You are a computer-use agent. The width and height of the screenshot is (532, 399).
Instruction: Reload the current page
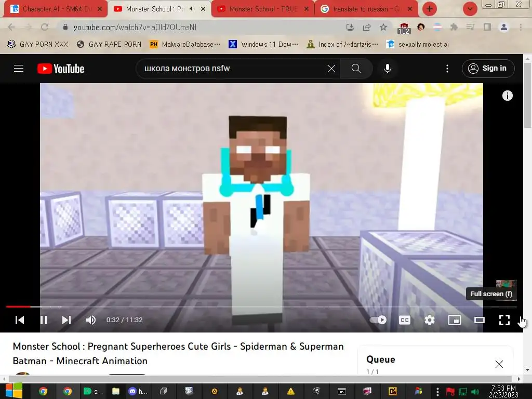tap(45, 27)
